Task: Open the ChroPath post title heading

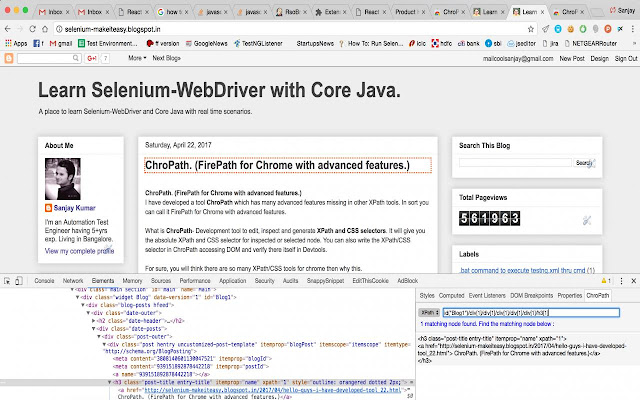Action: pos(277,165)
